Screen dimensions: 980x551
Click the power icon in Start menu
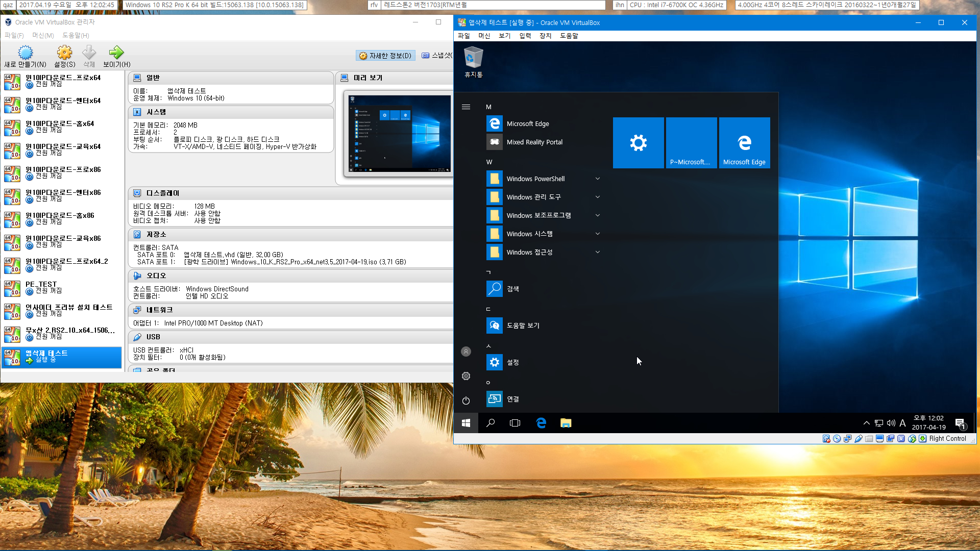(465, 400)
